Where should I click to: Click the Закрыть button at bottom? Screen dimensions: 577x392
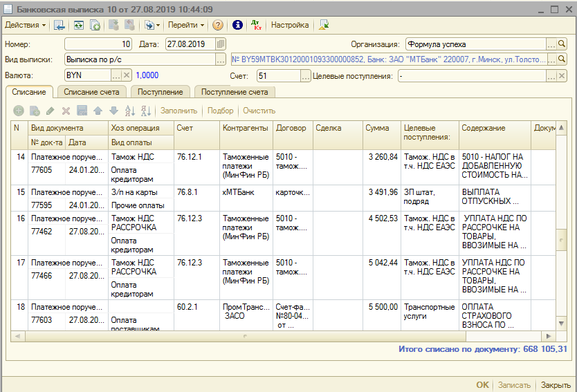click(556, 385)
